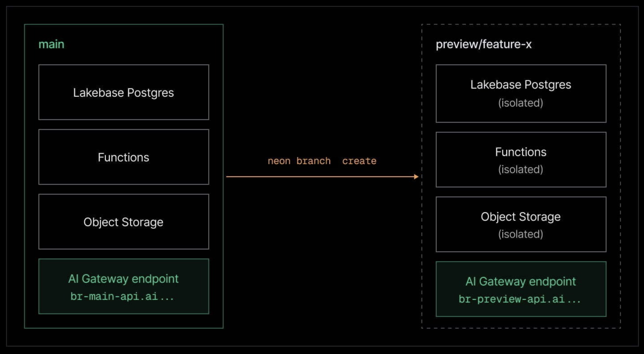Click 'AI Gateway endpoint' label in main box
Viewport: 644px width, 354px height.
point(123,279)
